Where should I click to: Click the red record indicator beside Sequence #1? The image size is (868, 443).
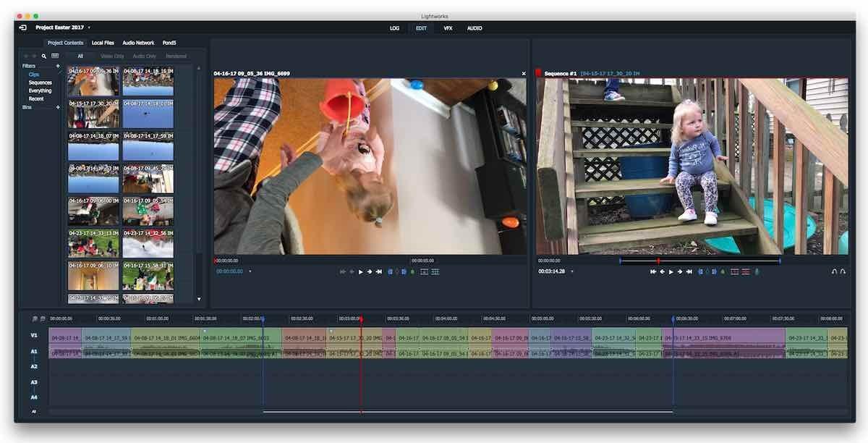[539, 72]
